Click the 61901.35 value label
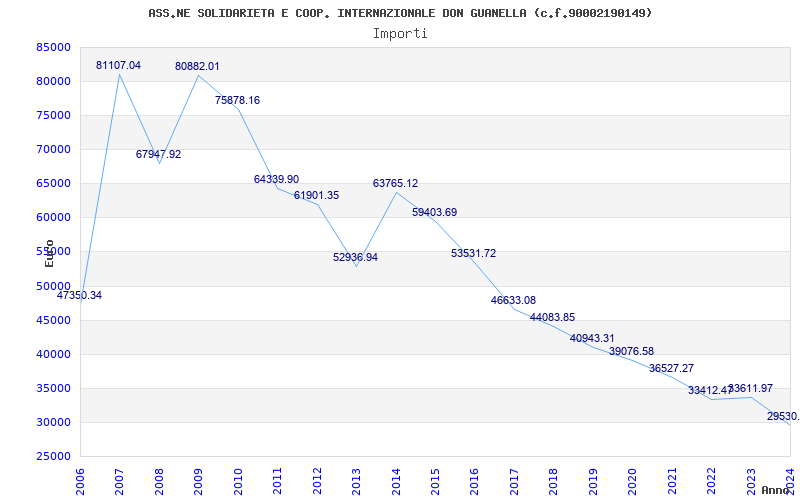The height and width of the screenshot is (500, 800). (x=316, y=195)
